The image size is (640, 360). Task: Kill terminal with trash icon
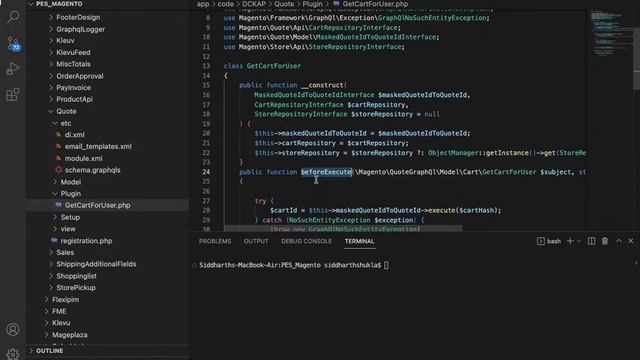(604, 241)
